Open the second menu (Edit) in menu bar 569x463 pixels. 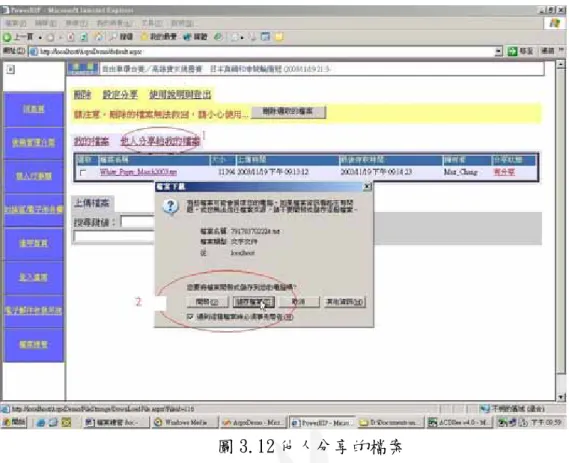pyautogui.click(x=46, y=24)
